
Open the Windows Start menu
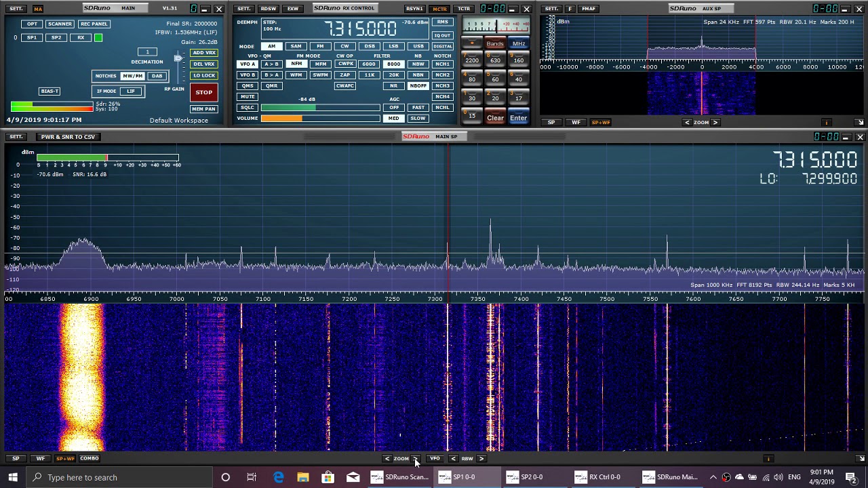pyautogui.click(x=13, y=477)
